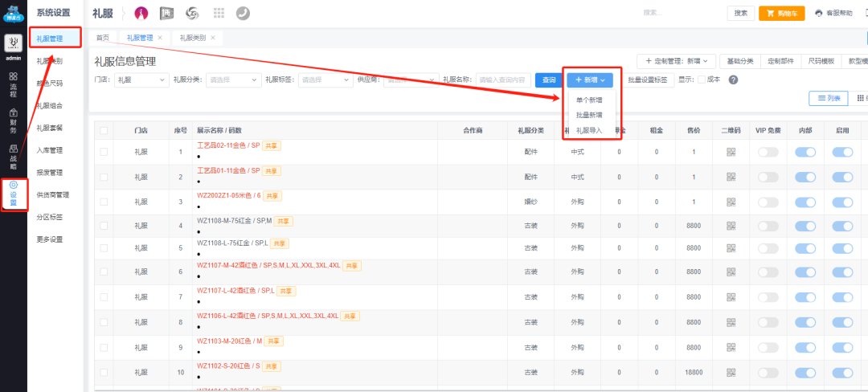Open QR code for WZ1107-M-42酒红色 row

pyautogui.click(x=731, y=272)
